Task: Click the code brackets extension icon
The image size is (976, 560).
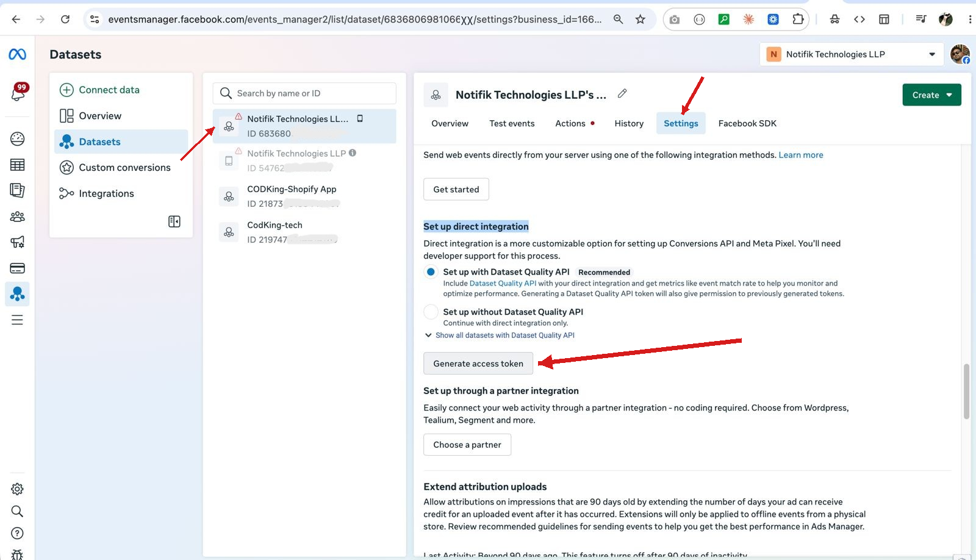Action: [859, 20]
